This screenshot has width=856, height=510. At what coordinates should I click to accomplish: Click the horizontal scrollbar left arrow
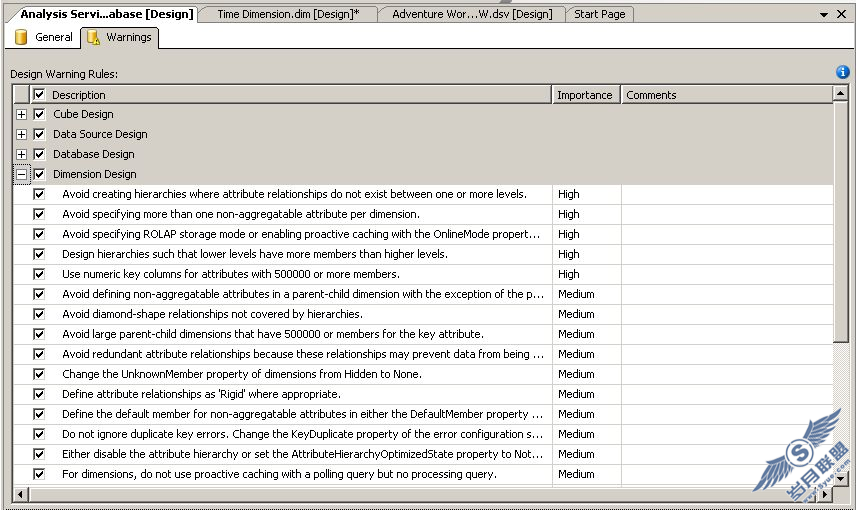point(20,495)
